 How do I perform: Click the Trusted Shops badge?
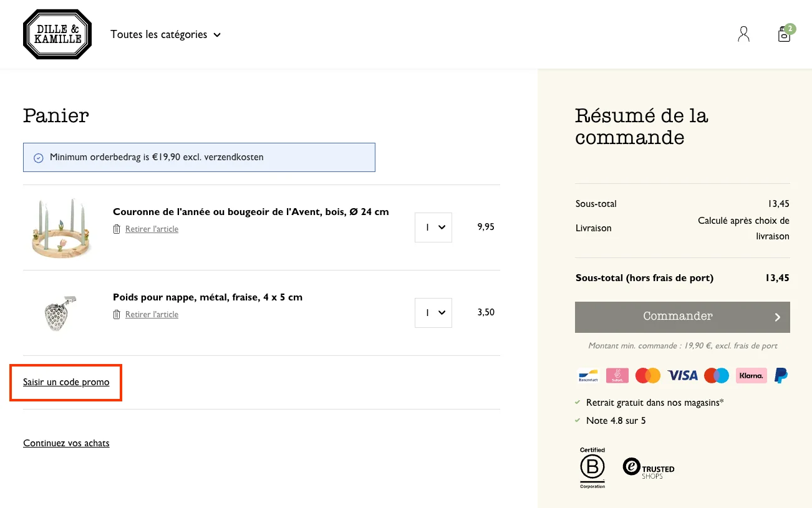pyautogui.click(x=649, y=468)
